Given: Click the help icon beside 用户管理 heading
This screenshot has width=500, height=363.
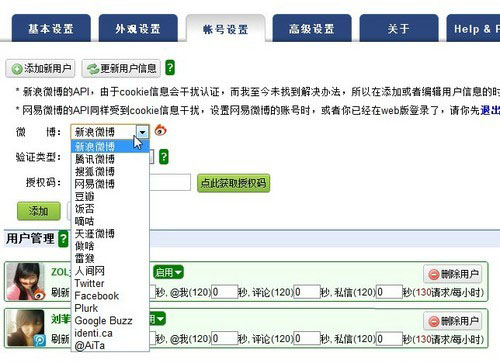Looking at the screenshot, I should coord(63,239).
